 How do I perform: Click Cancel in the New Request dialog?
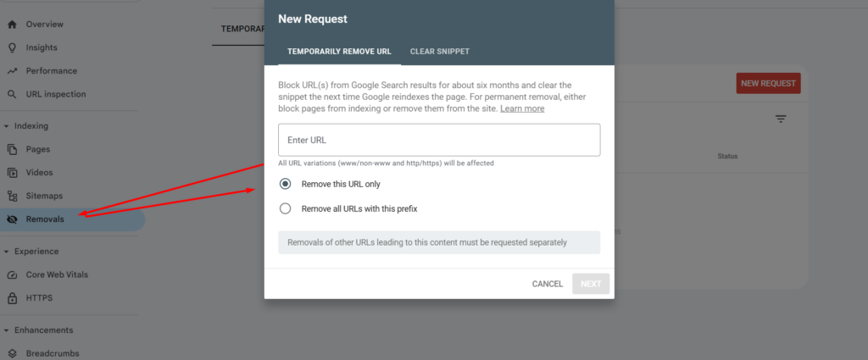coord(547,284)
